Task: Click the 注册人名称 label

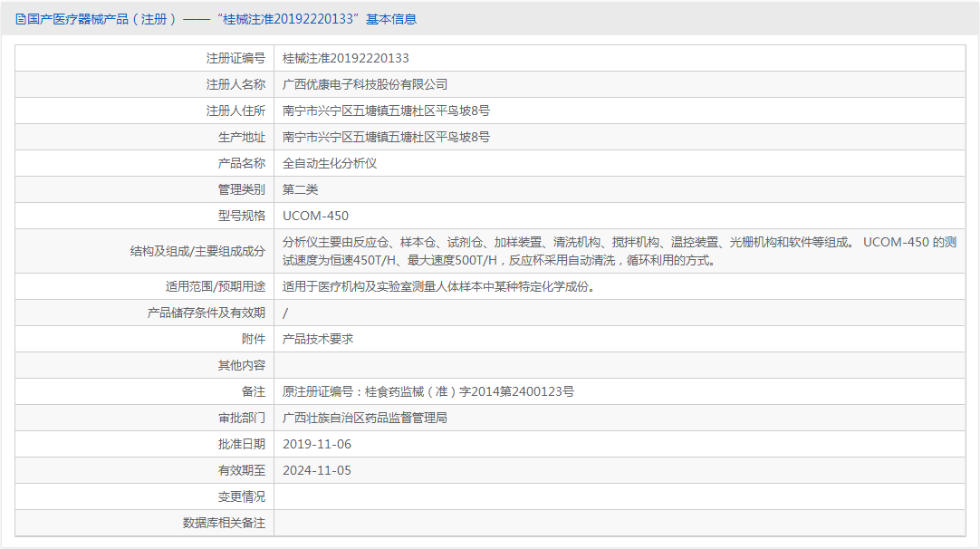Action: point(235,84)
